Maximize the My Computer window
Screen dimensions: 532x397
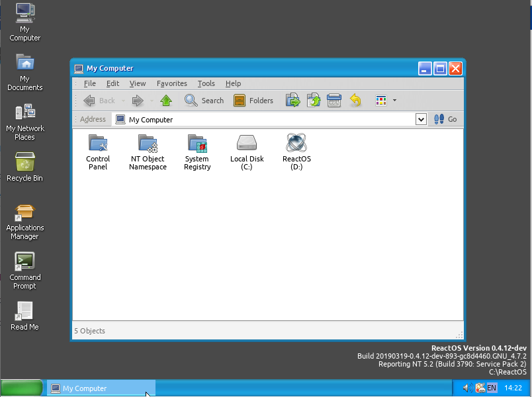[440, 69]
